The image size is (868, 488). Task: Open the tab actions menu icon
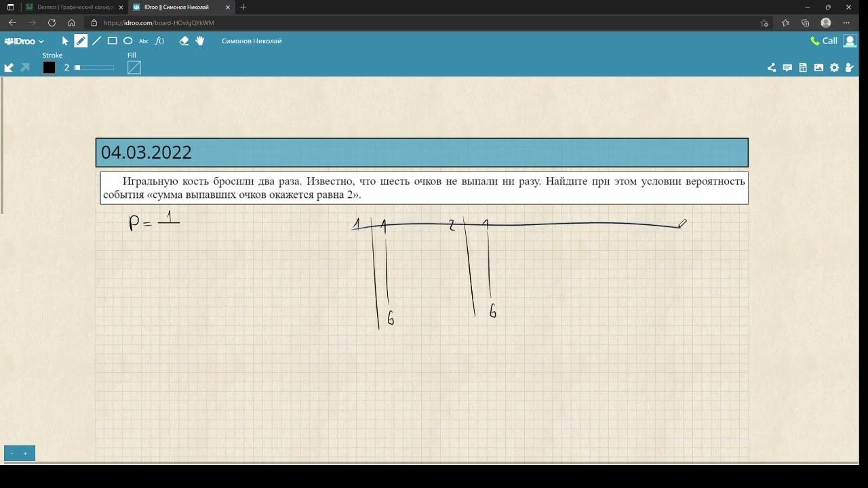(10, 7)
